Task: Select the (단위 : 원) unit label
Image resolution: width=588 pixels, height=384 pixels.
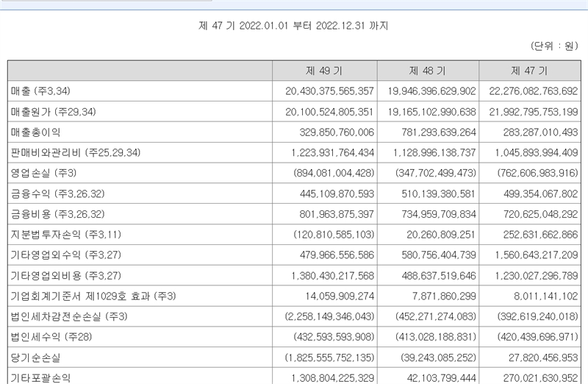Action: point(555,46)
